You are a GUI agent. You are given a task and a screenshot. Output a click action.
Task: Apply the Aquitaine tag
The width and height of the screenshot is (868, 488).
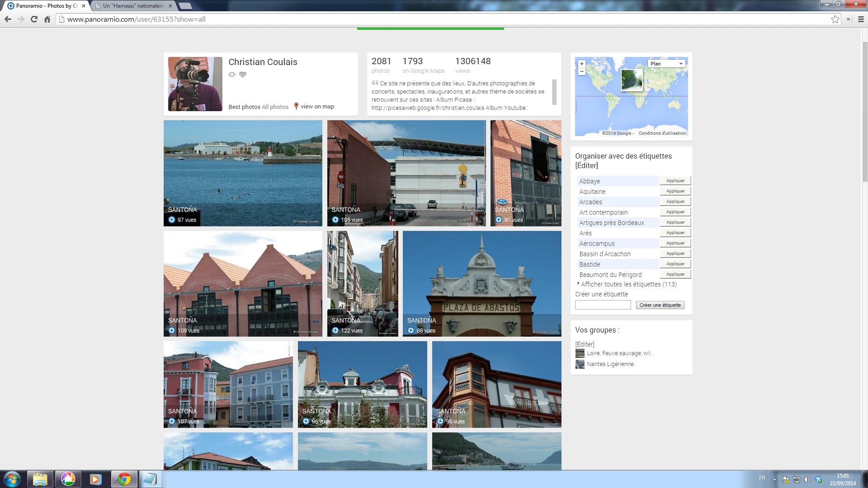click(675, 191)
